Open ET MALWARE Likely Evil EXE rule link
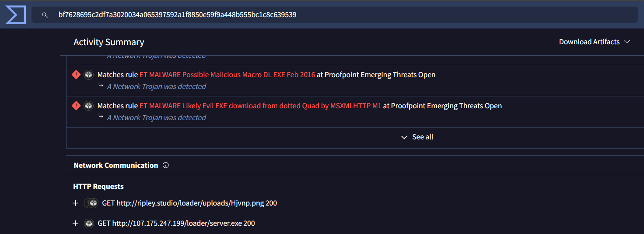 [x=260, y=106]
